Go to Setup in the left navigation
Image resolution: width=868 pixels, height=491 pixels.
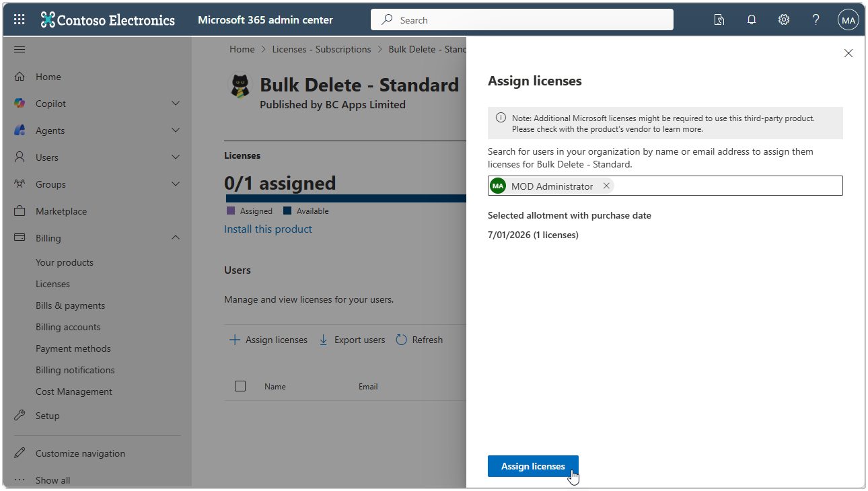pyautogui.click(x=46, y=415)
